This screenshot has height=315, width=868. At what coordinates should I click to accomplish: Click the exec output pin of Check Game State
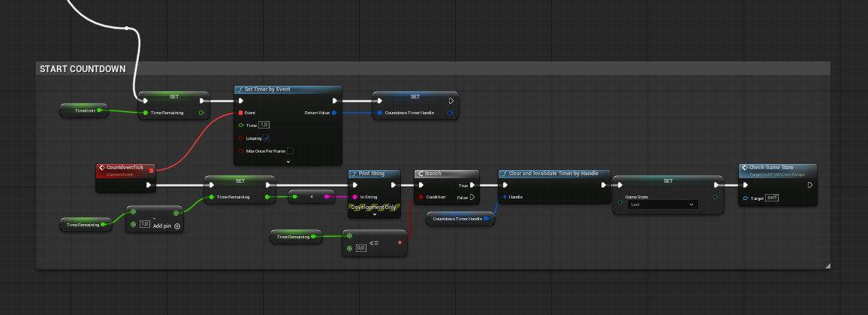pos(810,185)
